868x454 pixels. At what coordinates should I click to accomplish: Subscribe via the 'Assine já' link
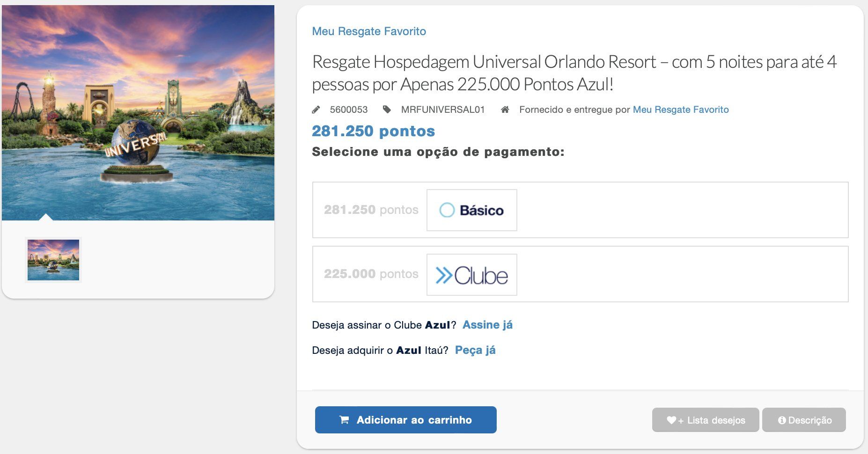487,325
